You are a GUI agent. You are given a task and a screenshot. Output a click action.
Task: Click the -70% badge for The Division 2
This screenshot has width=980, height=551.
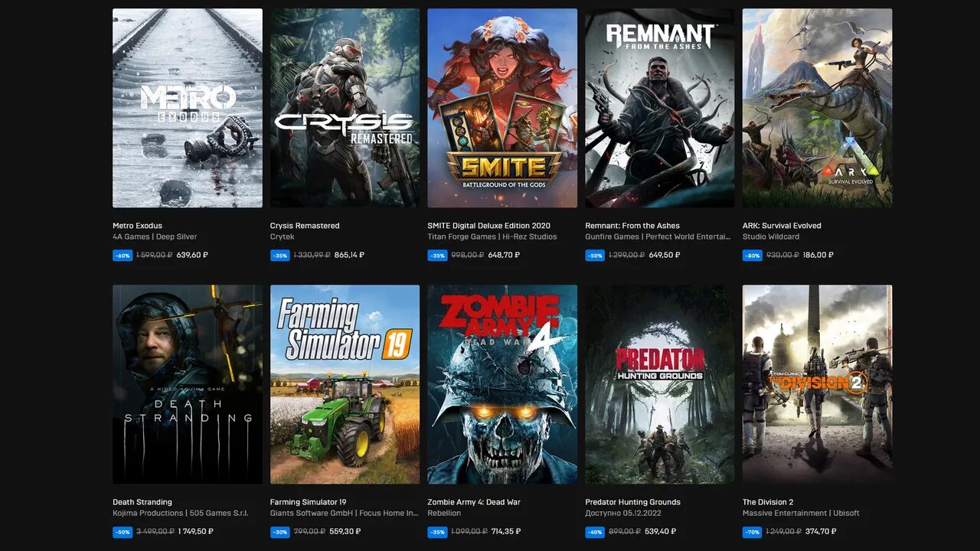click(x=753, y=531)
